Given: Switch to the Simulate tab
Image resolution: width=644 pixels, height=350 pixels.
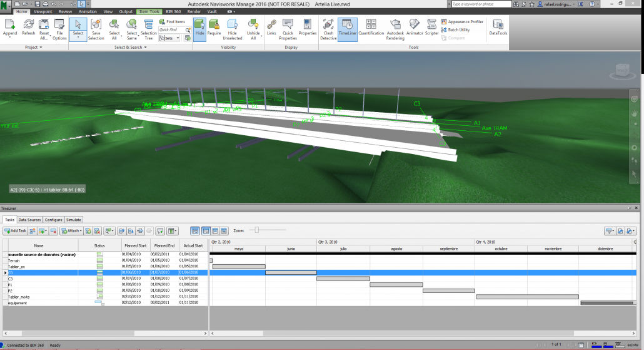Looking at the screenshot, I should (74, 220).
